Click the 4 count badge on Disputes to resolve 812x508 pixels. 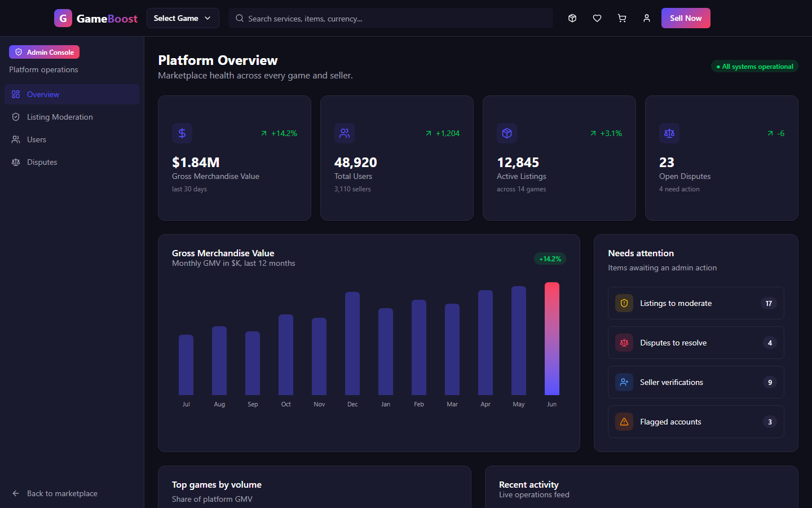770,343
